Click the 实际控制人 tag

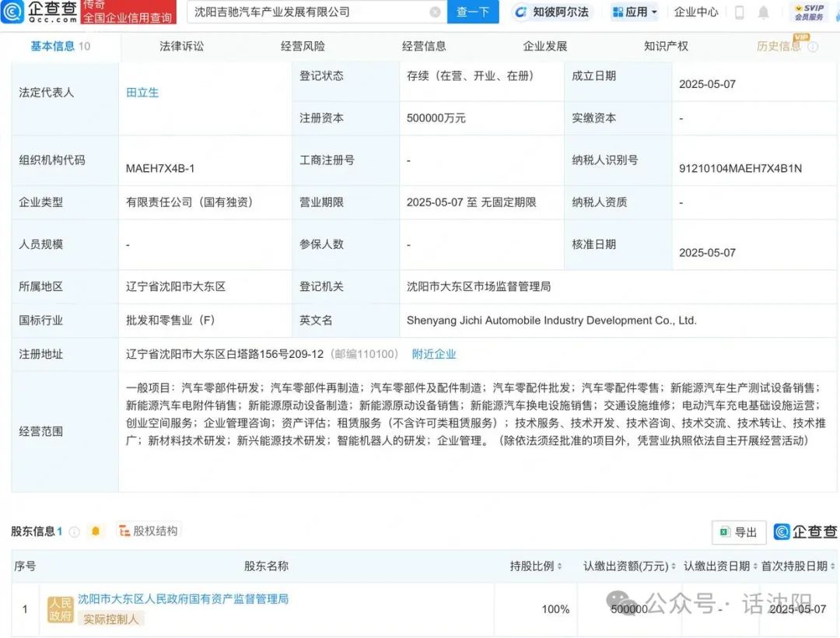[111, 619]
